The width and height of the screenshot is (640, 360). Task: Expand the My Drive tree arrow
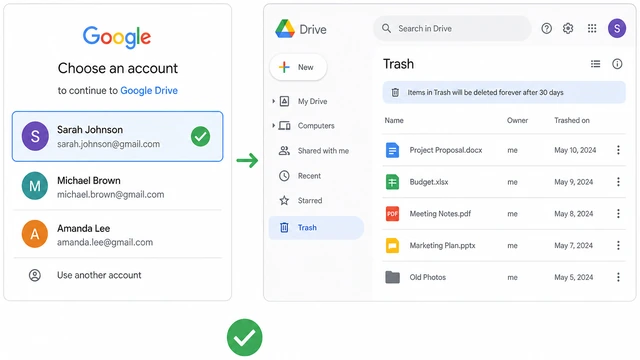coord(273,101)
